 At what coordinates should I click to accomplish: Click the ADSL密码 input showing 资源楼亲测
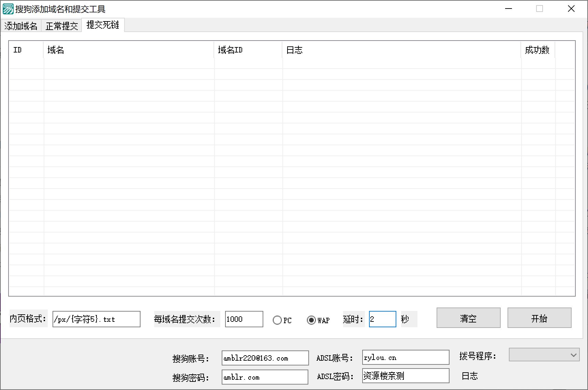[x=405, y=376]
